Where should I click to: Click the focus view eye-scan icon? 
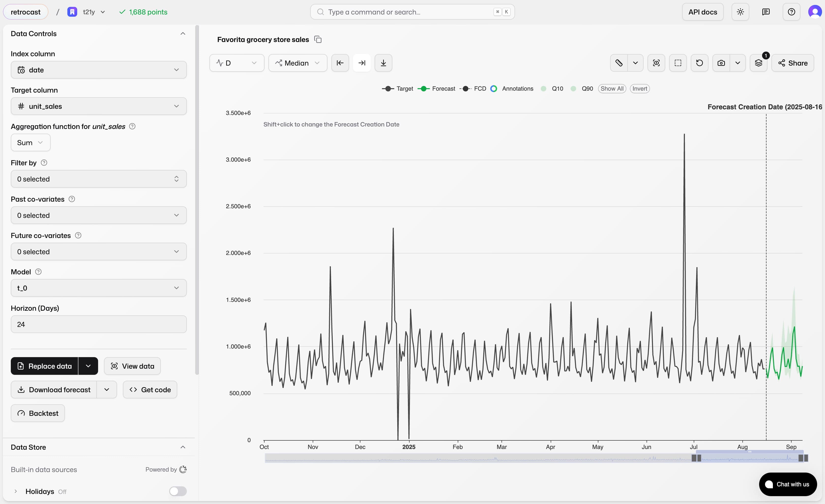pyautogui.click(x=656, y=63)
